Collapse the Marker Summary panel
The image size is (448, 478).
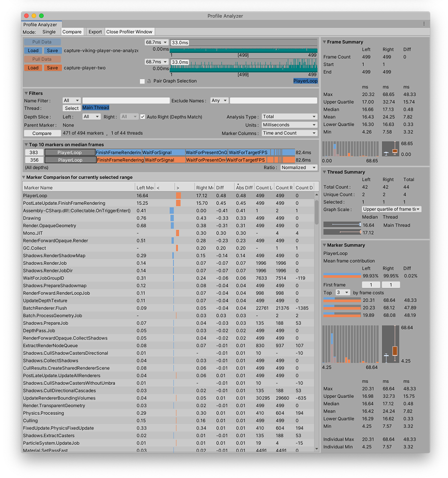[x=324, y=245]
